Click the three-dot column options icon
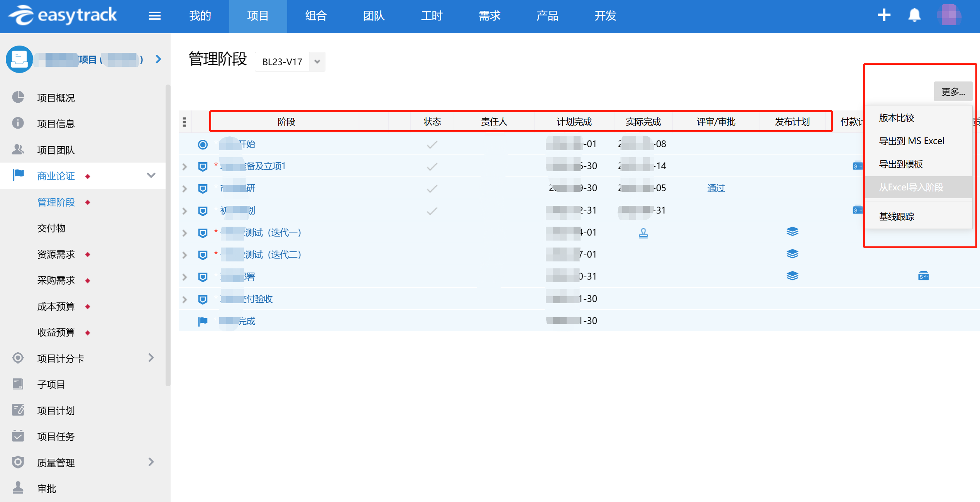This screenshot has height=502, width=980. pyautogui.click(x=184, y=122)
